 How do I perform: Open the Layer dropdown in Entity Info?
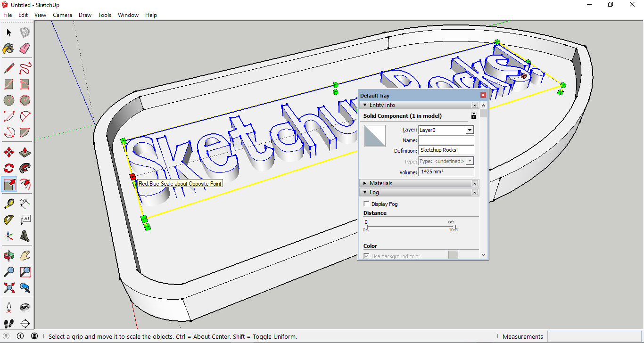click(470, 130)
